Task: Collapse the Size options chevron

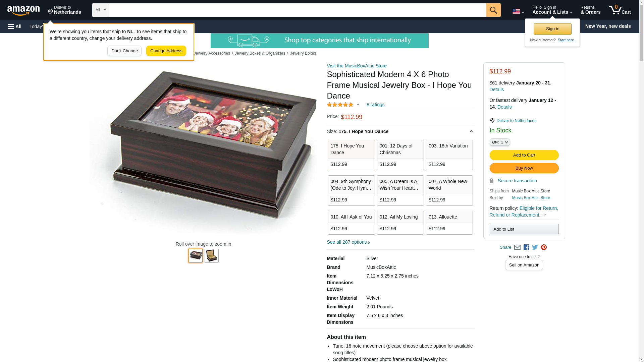Action: (x=471, y=132)
